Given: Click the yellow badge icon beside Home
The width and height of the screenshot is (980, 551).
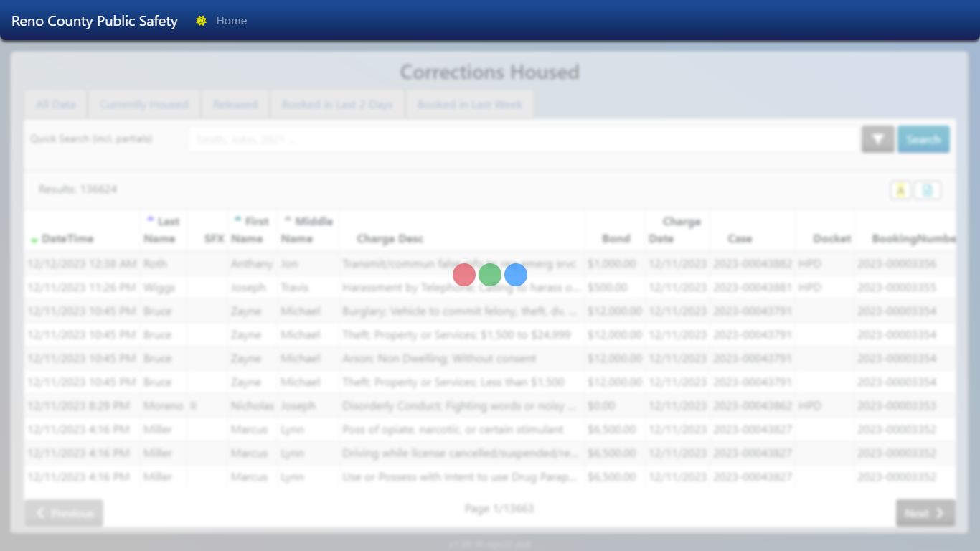Looking at the screenshot, I should pos(201,21).
